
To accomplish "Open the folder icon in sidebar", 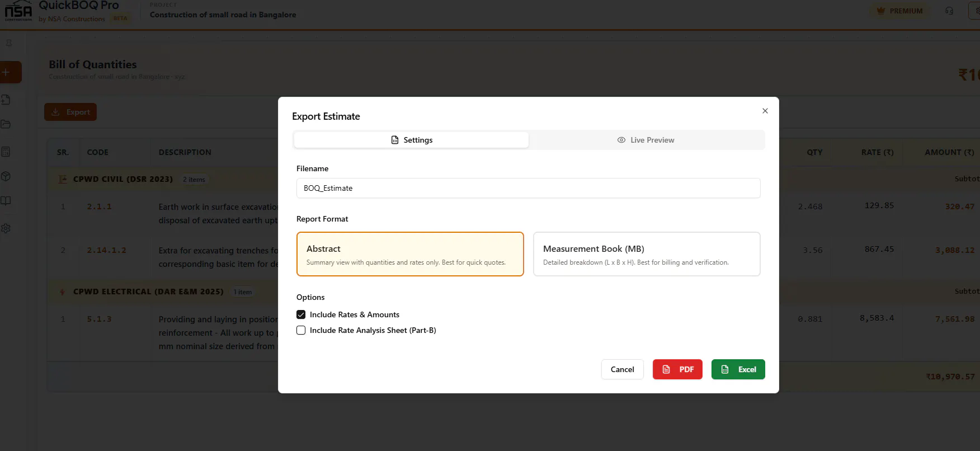I will 6,124.
